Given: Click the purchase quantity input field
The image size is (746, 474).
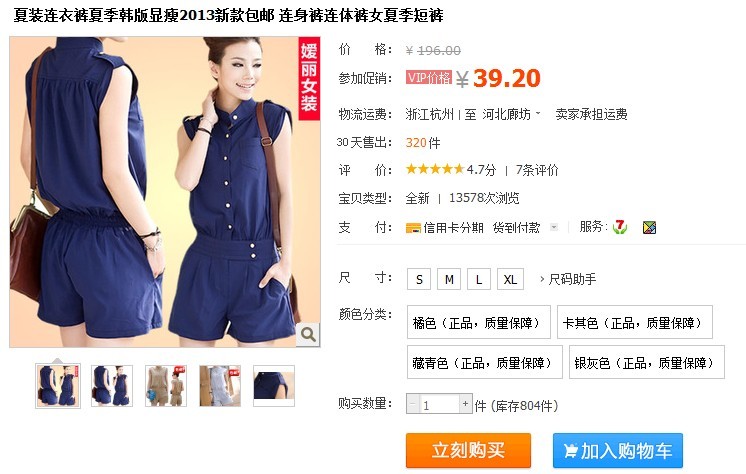Looking at the screenshot, I should pyautogui.click(x=439, y=405).
